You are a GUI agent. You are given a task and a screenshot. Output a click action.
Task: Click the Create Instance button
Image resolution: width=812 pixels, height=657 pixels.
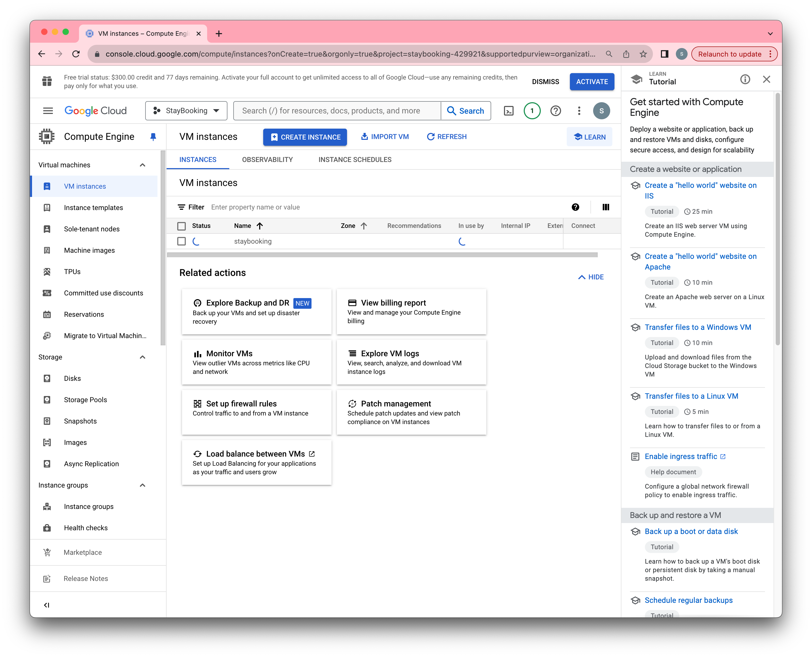coord(305,137)
